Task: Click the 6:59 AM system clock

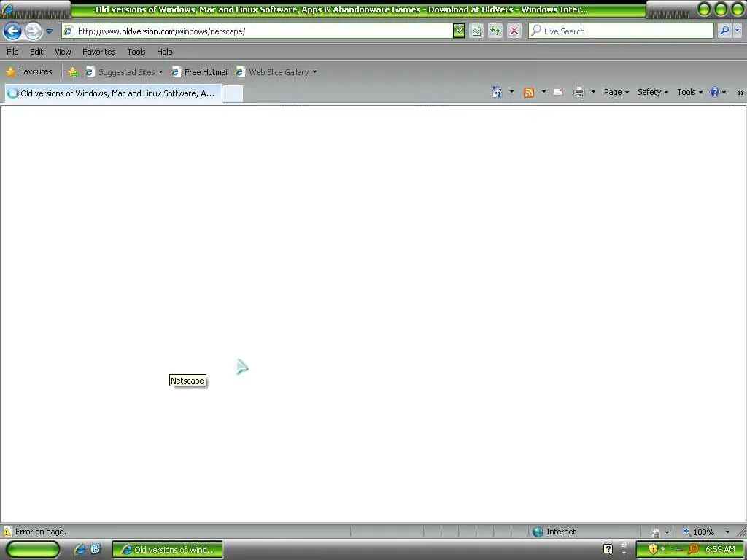Action: click(x=720, y=549)
